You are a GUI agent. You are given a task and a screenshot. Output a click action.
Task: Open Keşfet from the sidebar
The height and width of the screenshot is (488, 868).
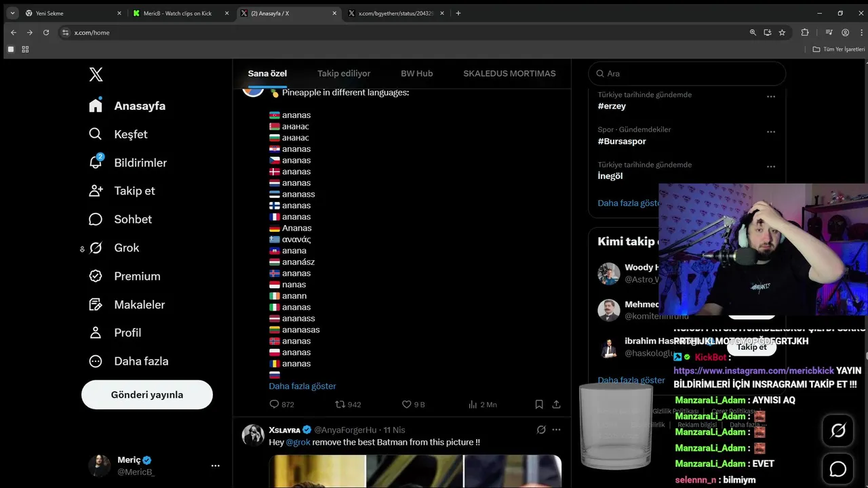[118, 134]
